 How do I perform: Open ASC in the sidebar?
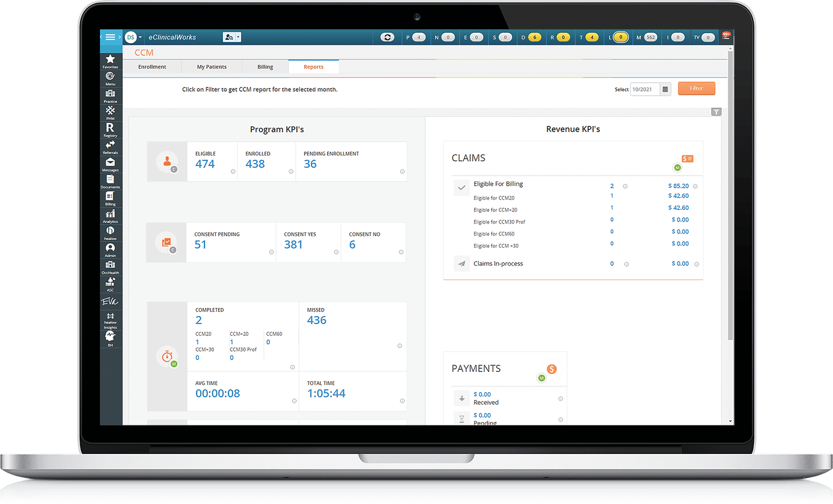[x=110, y=284]
